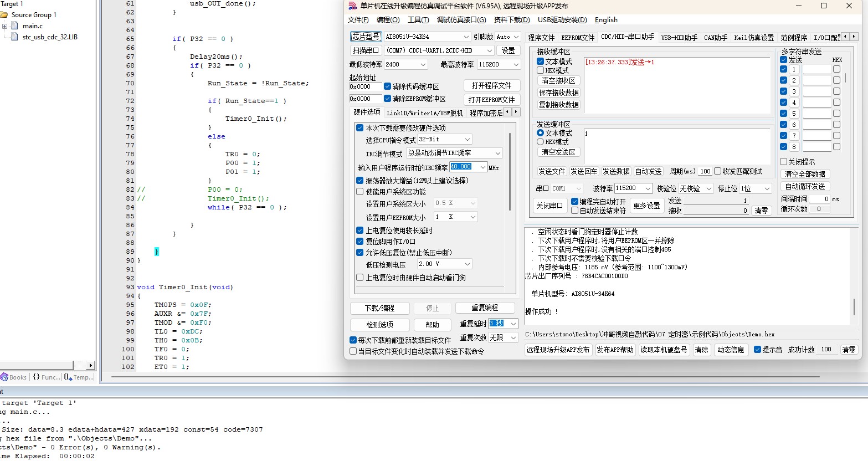This screenshot has width=868, height=461.
Task: Click 检测选项 button
Action: pos(380,325)
